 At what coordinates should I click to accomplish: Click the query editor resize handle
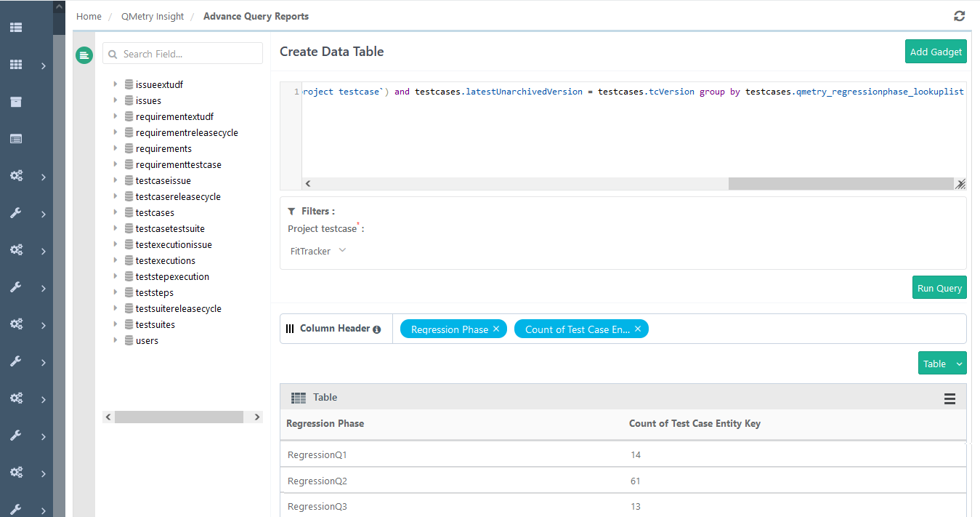tap(960, 184)
